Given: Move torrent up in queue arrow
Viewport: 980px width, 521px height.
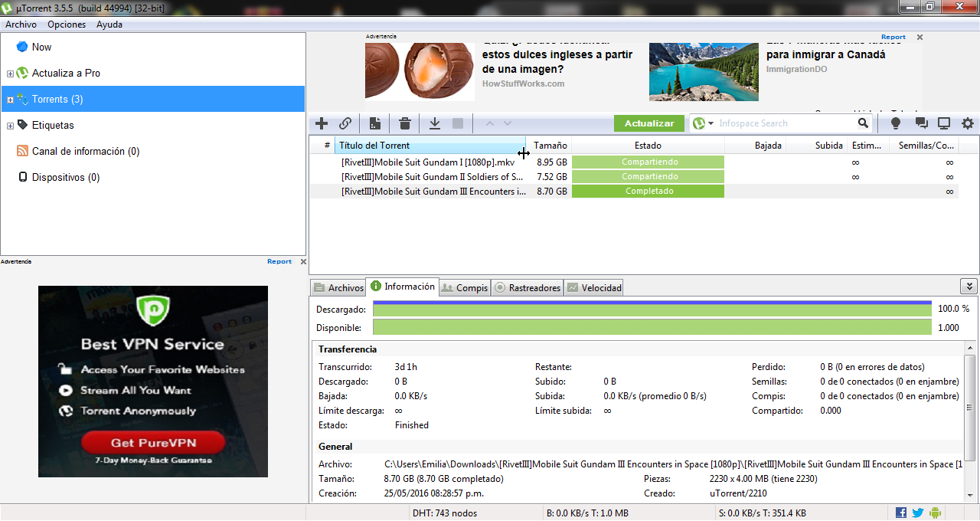Looking at the screenshot, I should click(x=490, y=123).
